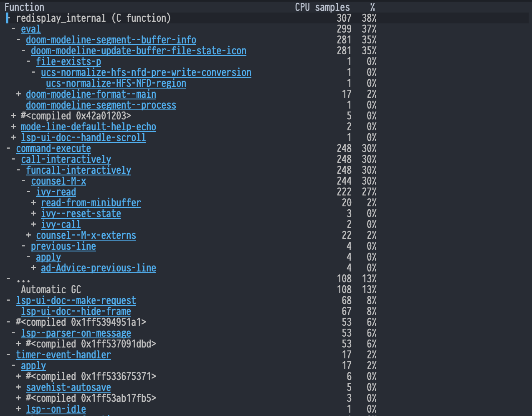This screenshot has width=532, height=416.
Task: Collapse the previous-line node
Action: tap(23, 246)
